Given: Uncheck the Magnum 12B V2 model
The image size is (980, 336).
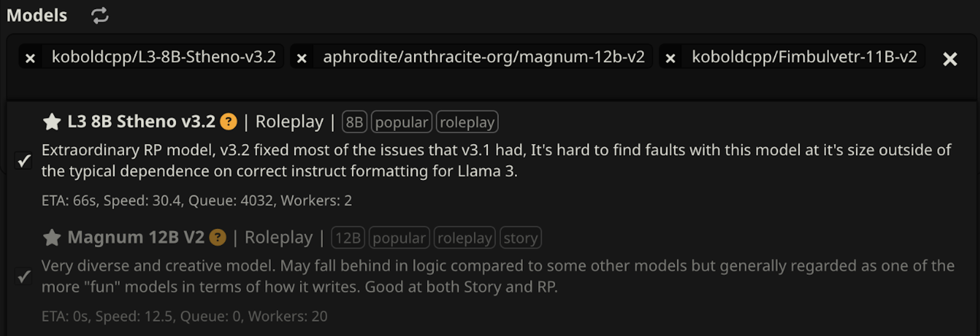Looking at the screenshot, I should [24, 276].
